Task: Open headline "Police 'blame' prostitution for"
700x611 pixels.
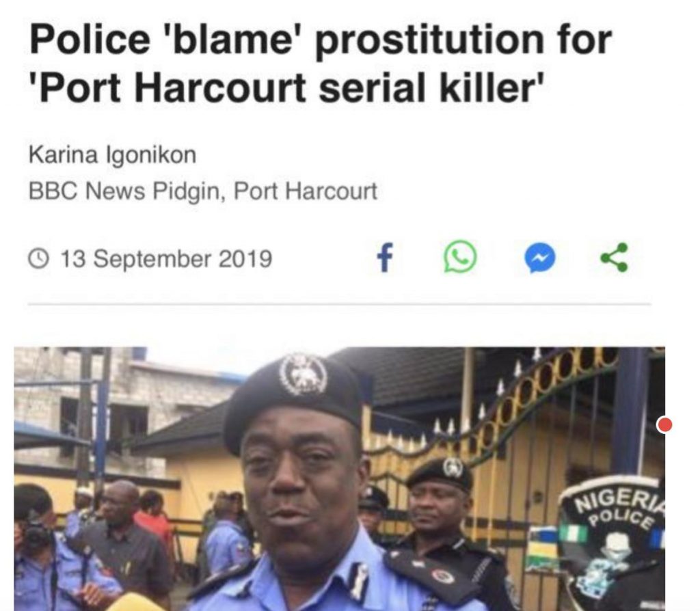Action: tap(320, 39)
